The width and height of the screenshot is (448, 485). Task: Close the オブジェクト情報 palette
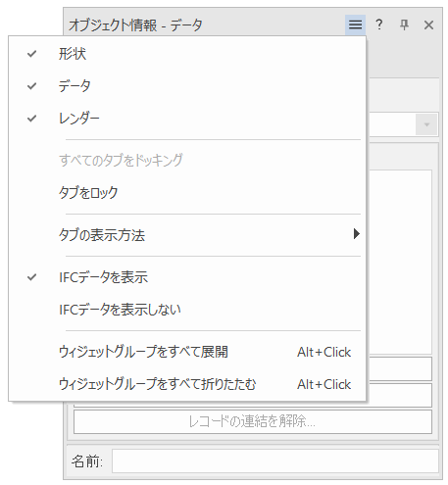coord(428,24)
